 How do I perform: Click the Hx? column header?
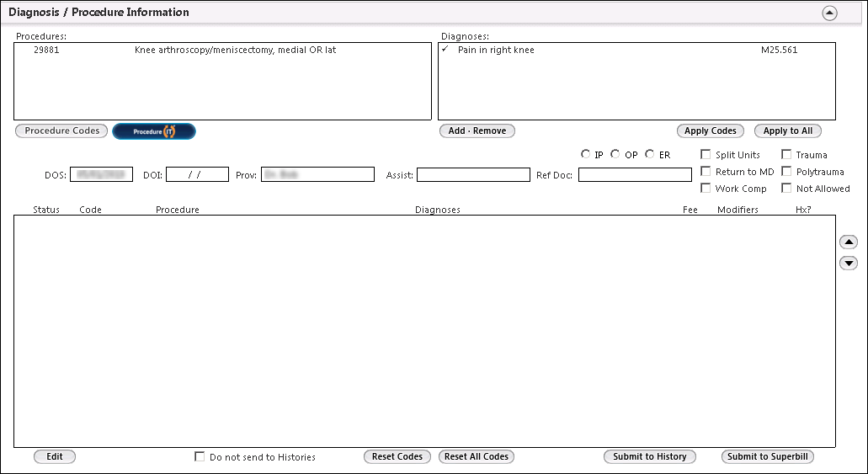point(803,210)
